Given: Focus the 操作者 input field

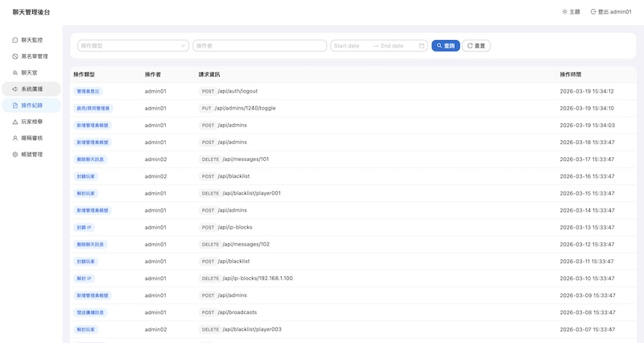Looking at the screenshot, I should (x=259, y=46).
